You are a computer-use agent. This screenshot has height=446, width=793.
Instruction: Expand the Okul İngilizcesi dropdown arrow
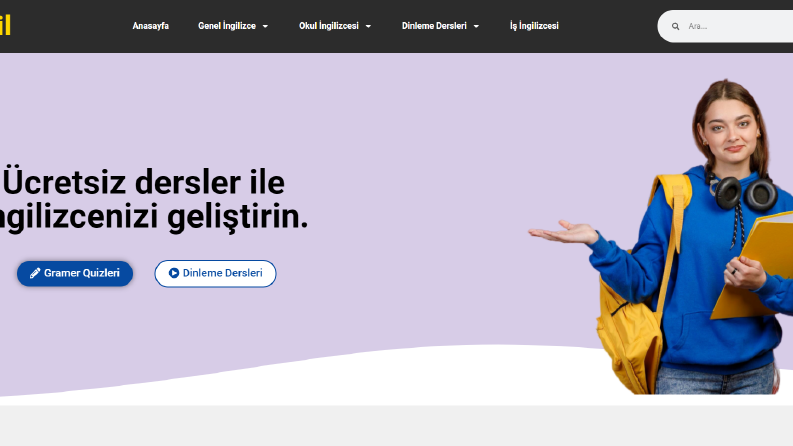[368, 26]
